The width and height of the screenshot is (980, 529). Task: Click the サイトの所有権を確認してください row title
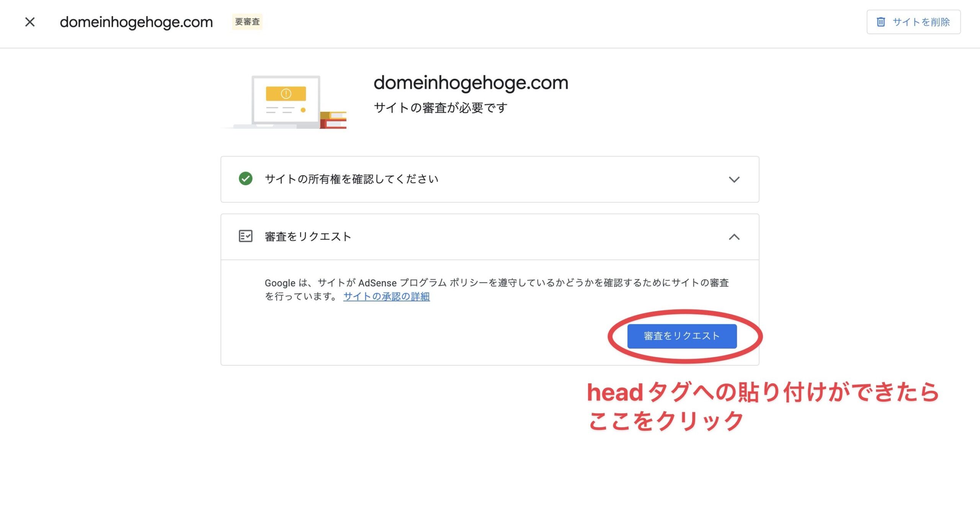pyautogui.click(x=351, y=179)
